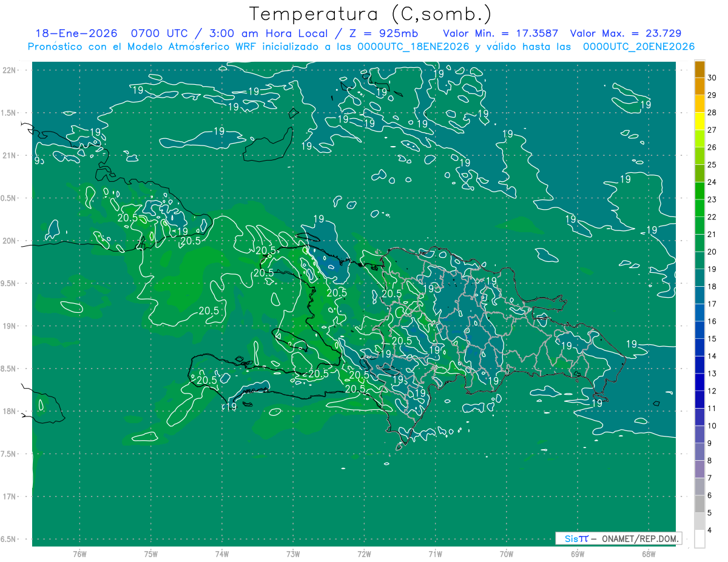Image resolution: width=728 pixels, height=562 pixels.
Task: Pick the yellow legend swatch between 27 and 28
Action: [699, 121]
